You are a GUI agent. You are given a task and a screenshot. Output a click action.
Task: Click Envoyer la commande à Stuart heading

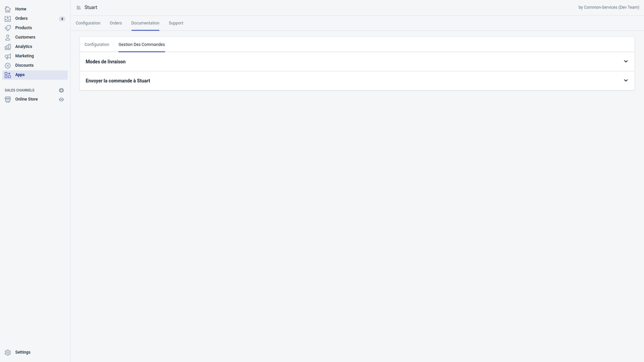point(118,80)
